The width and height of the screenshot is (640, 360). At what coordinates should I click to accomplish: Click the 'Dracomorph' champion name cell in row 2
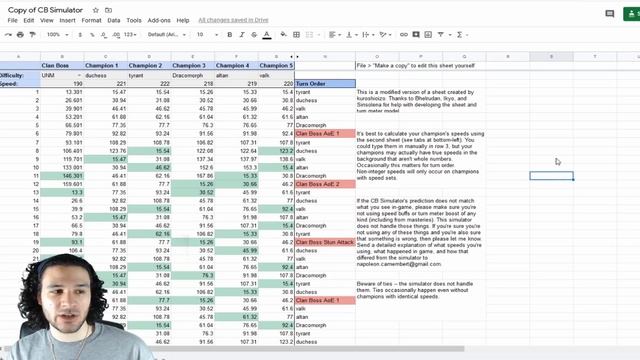click(193, 76)
